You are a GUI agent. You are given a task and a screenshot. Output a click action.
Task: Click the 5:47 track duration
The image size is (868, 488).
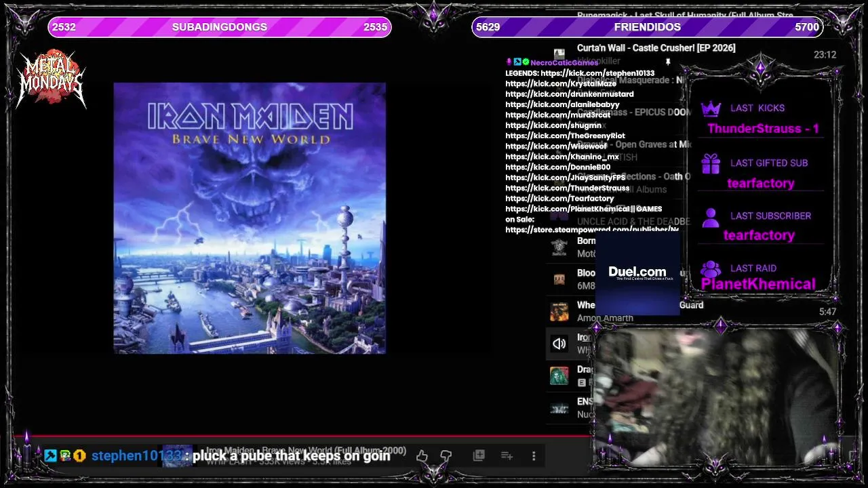click(x=827, y=312)
